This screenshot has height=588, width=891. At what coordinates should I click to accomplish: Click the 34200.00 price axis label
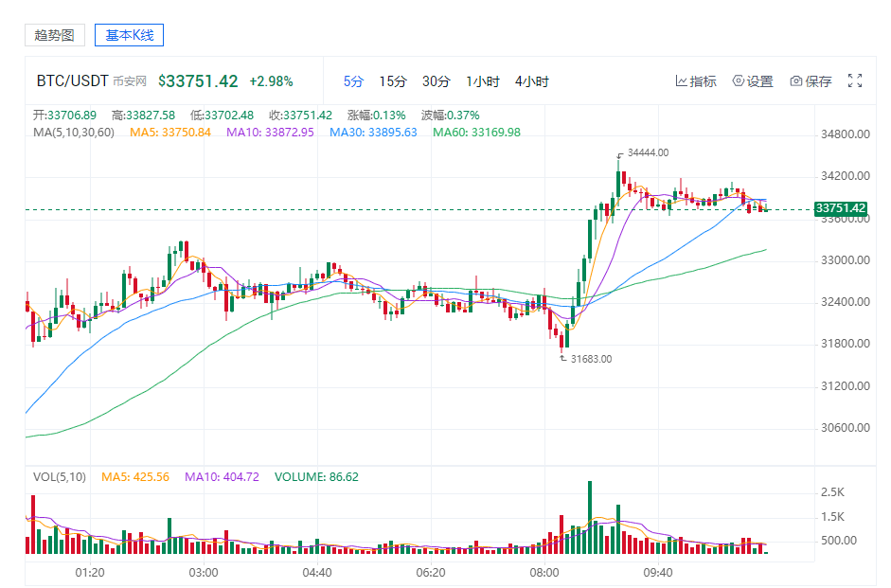845,176
